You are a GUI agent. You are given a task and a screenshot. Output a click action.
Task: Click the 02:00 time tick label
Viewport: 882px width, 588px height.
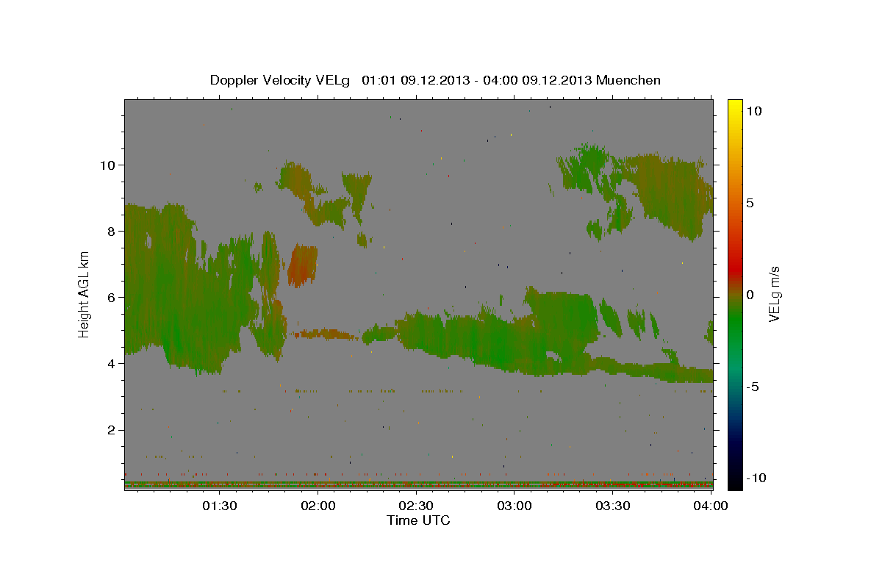(x=318, y=506)
